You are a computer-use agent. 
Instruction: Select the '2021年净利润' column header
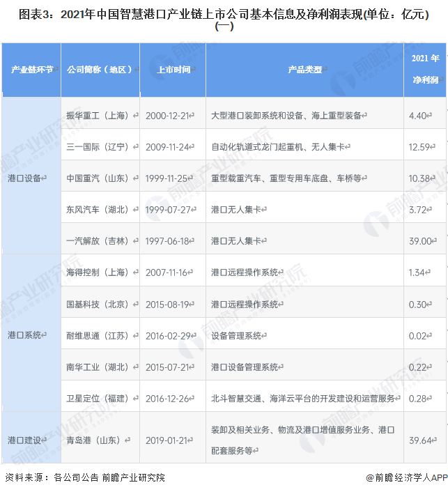[425, 70]
